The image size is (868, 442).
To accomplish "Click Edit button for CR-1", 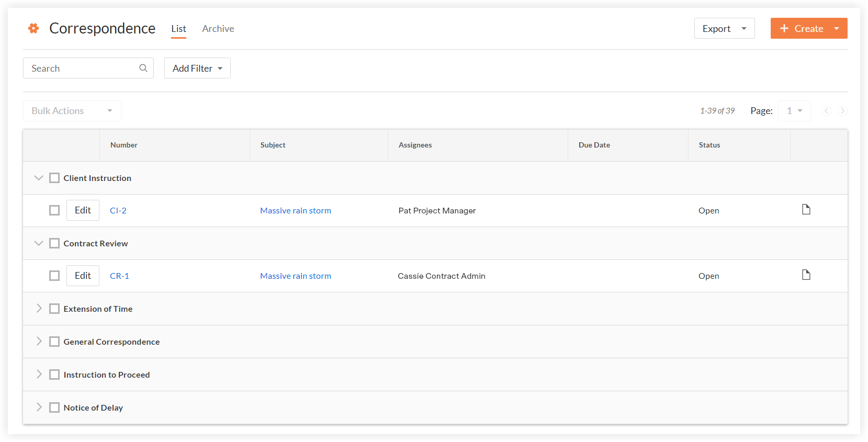I will (83, 276).
